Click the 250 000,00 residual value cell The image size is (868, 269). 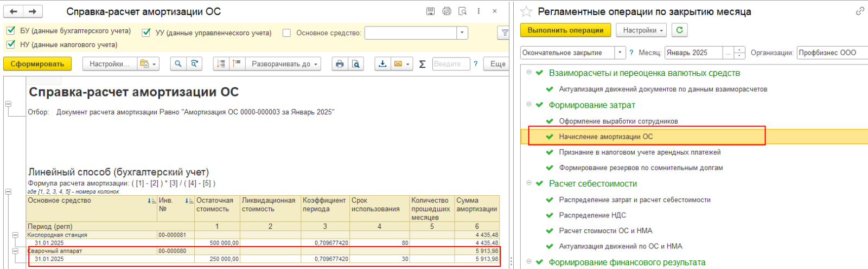click(x=217, y=259)
